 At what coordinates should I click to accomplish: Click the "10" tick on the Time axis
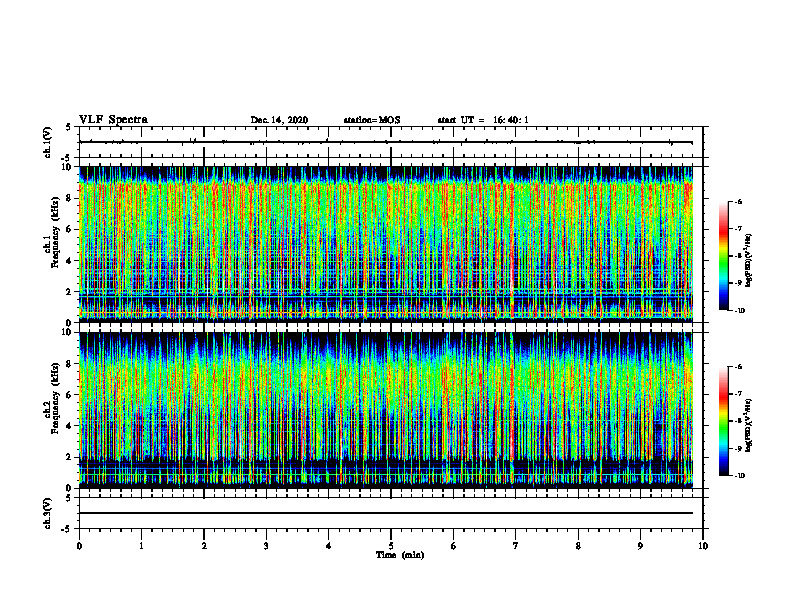tap(703, 546)
